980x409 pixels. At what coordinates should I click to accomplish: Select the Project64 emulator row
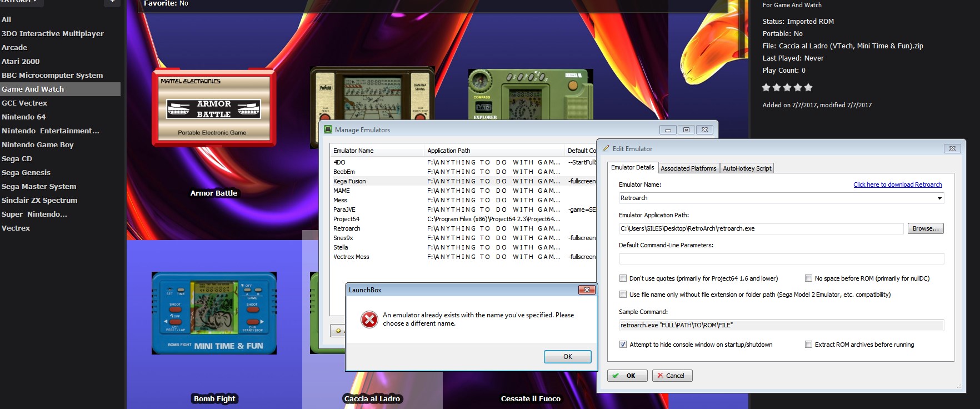pyautogui.click(x=463, y=219)
